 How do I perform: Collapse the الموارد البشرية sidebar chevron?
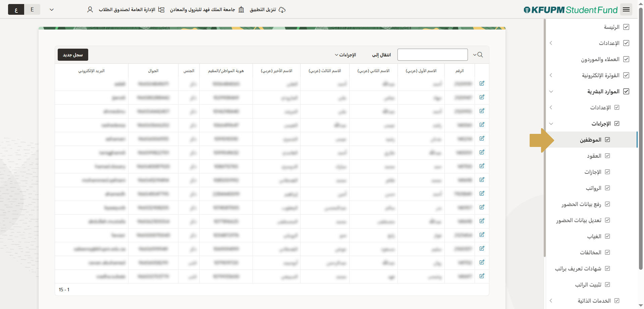[x=551, y=91]
